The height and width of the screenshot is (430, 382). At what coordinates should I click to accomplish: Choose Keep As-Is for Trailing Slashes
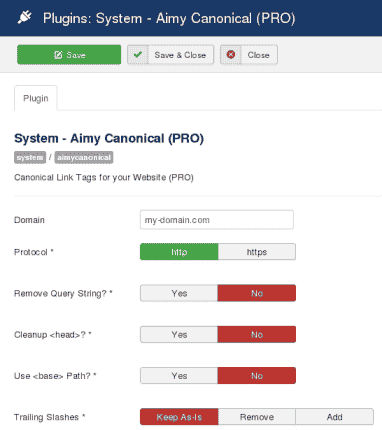coord(179,417)
